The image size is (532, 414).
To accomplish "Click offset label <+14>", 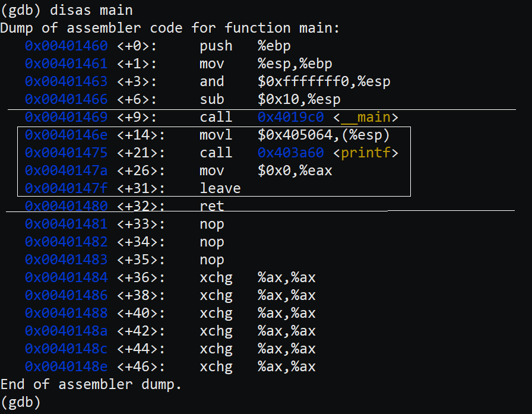I will (x=141, y=135).
